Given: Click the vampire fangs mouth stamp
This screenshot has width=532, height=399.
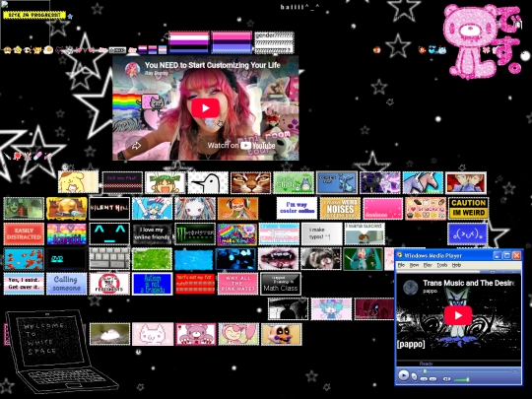Looking at the screenshot, I should pyautogui.click(x=278, y=259).
